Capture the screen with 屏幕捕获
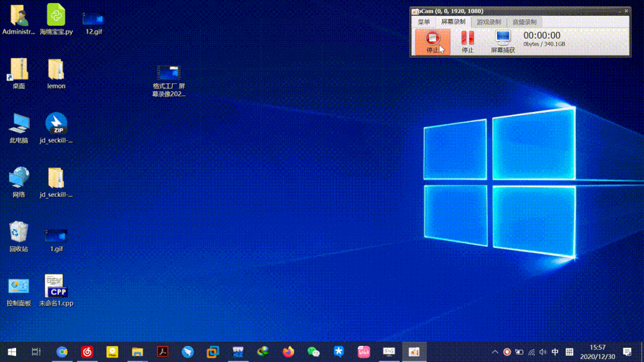 (503, 42)
